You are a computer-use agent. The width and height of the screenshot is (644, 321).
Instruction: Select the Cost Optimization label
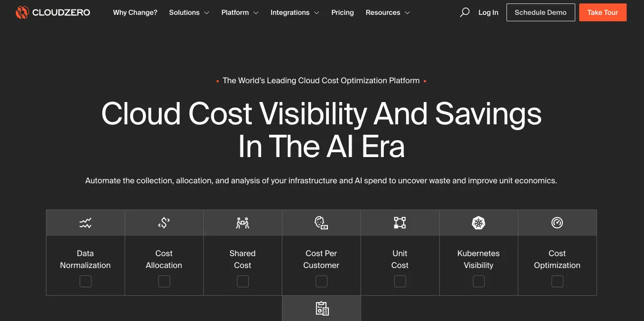(x=557, y=259)
